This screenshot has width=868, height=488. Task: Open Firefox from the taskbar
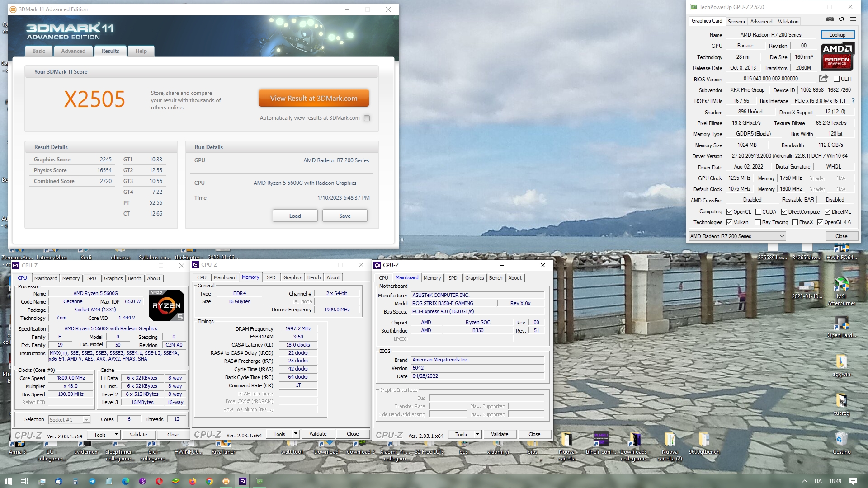193,481
